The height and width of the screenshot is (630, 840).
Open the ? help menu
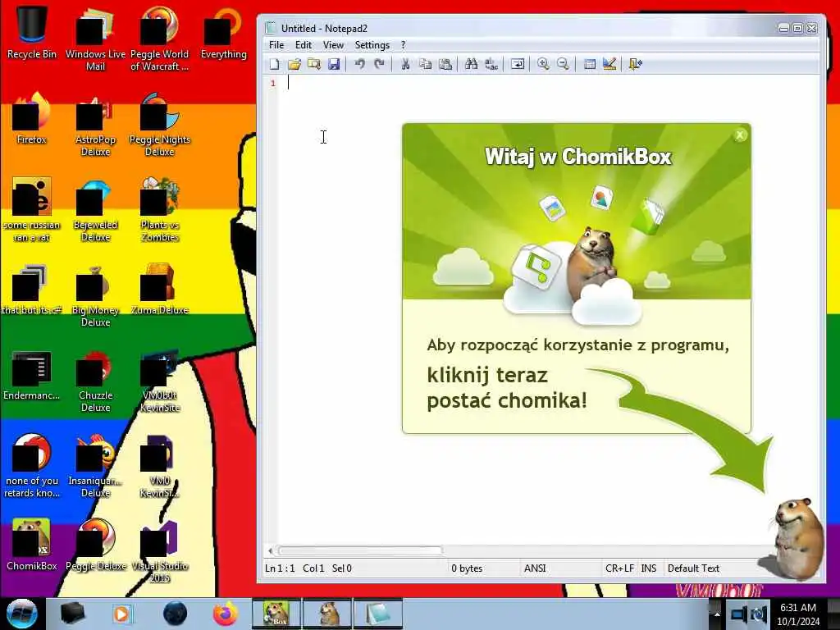(x=404, y=45)
